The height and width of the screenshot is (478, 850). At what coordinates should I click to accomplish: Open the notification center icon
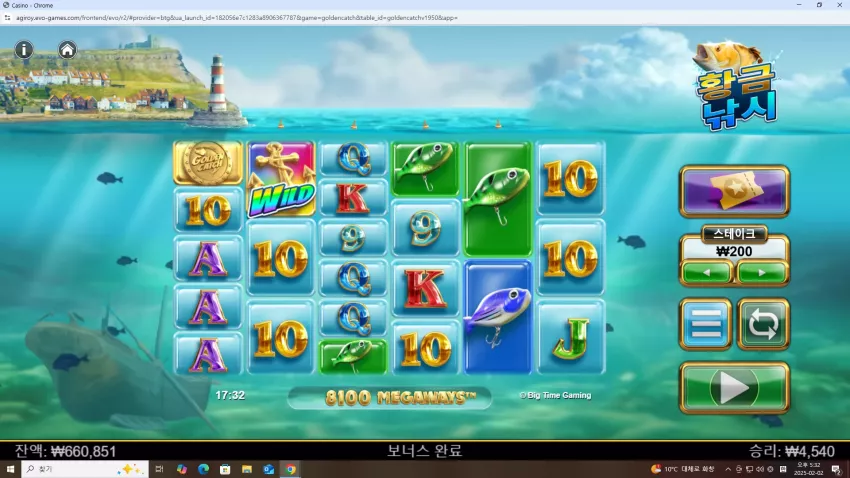point(836,469)
